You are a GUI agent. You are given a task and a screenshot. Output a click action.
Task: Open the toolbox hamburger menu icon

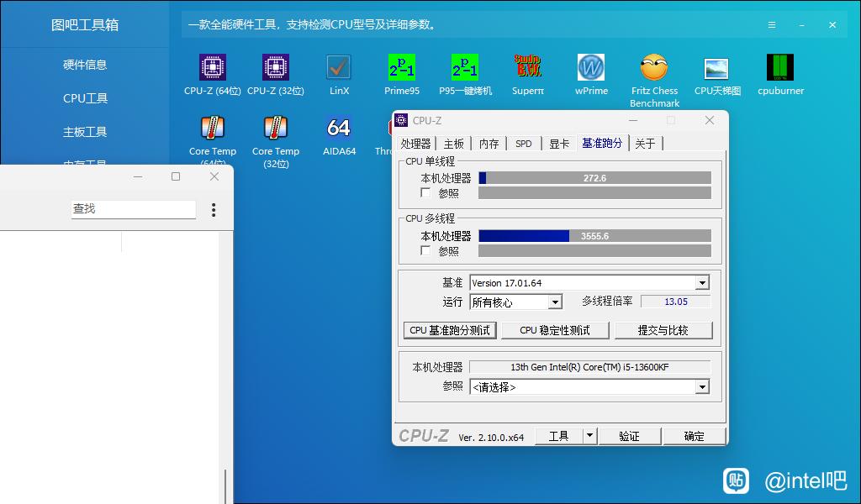[x=772, y=24]
